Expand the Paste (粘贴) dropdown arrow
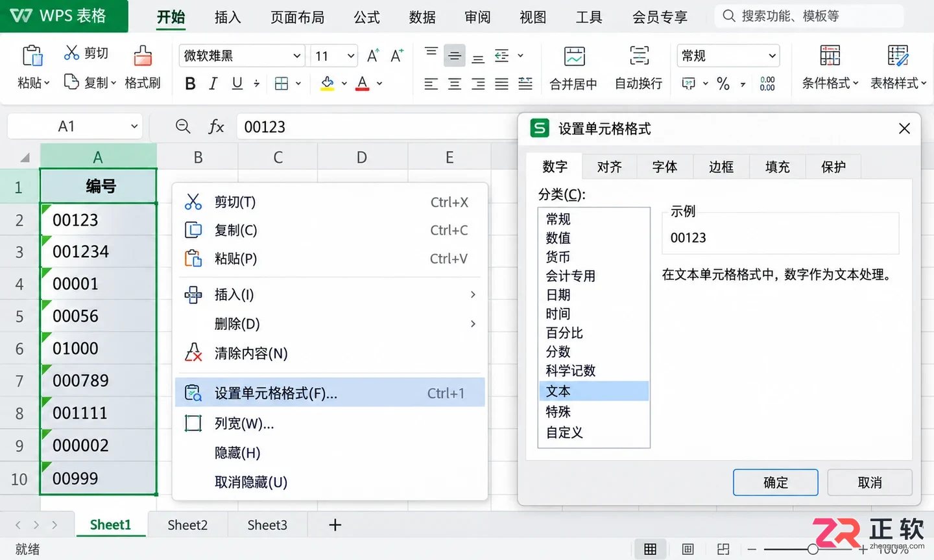 46,84
